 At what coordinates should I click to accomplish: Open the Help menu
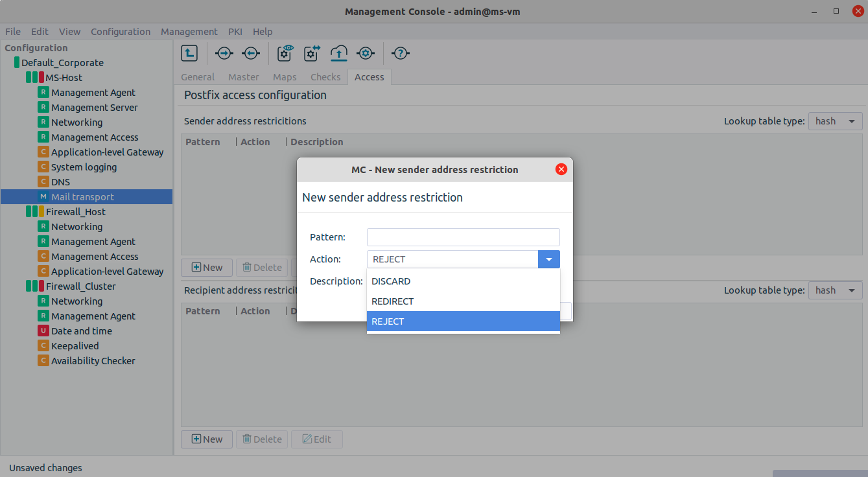(x=263, y=31)
